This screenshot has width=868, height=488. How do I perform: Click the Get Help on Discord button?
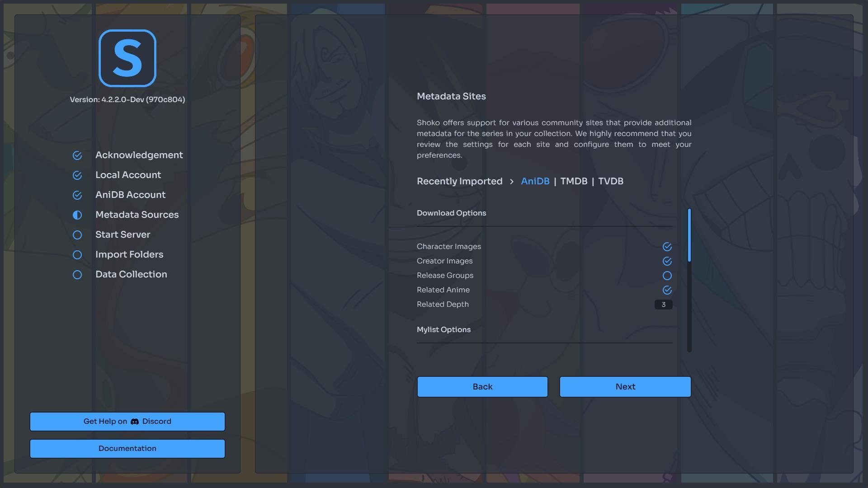coord(127,422)
